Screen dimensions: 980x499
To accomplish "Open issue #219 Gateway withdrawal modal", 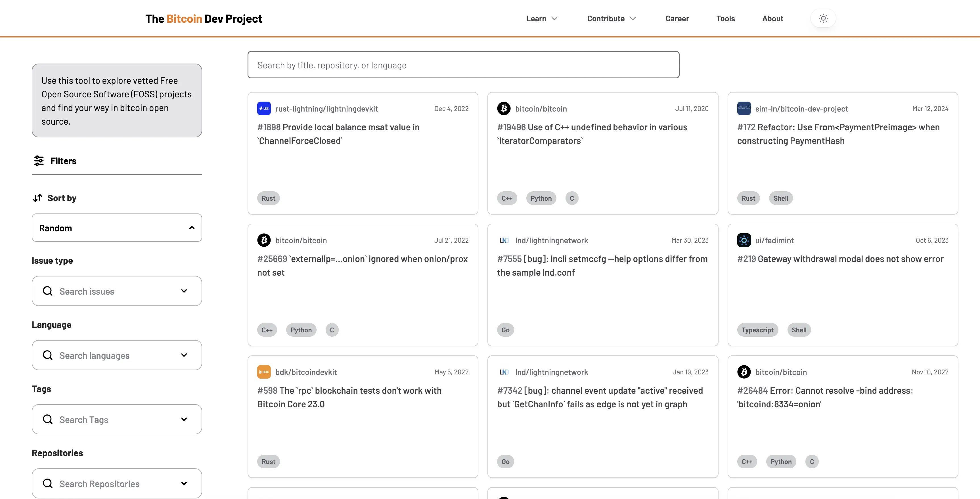I will pyautogui.click(x=840, y=259).
